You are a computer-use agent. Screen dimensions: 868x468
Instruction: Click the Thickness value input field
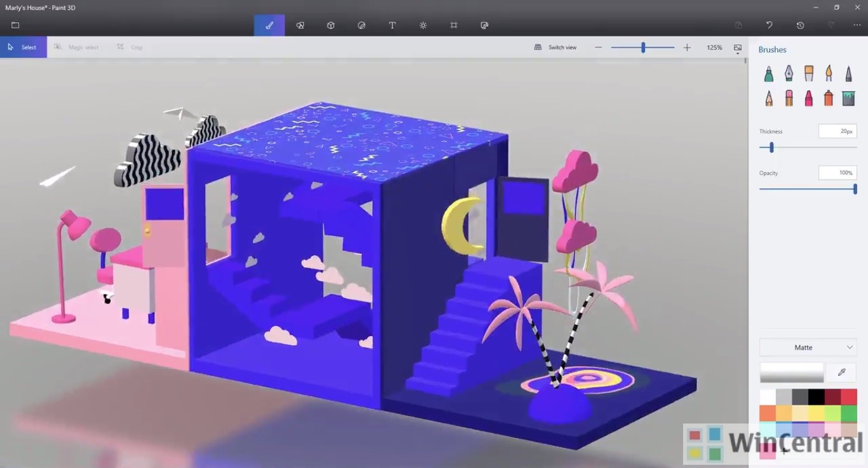pos(837,131)
